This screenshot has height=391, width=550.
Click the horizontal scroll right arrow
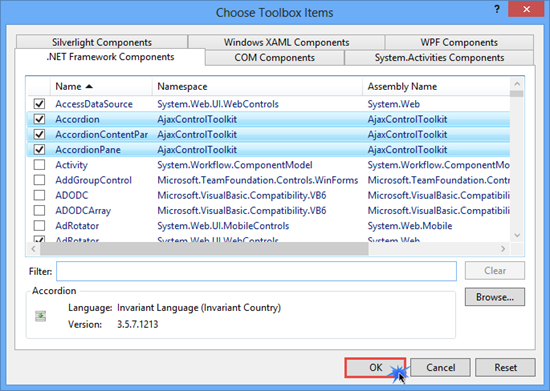(x=503, y=249)
